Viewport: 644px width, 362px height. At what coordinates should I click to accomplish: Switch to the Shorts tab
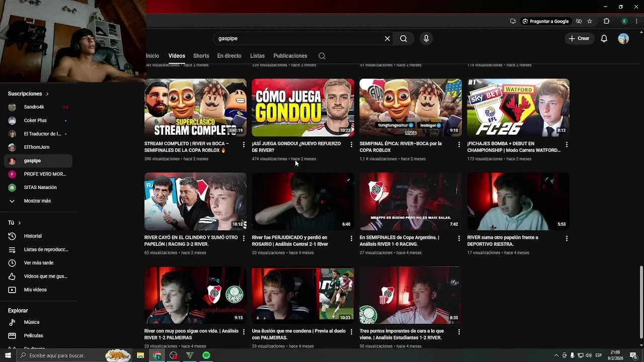tap(201, 56)
